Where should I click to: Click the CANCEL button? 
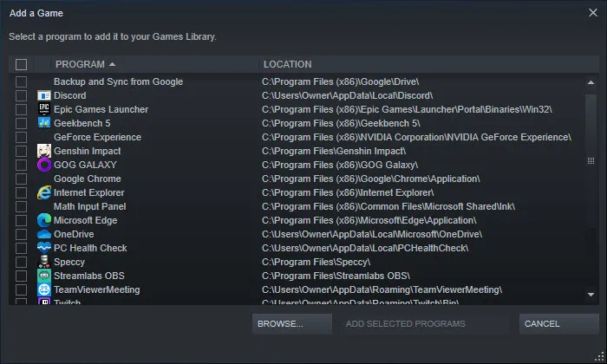click(x=559, y=324)
